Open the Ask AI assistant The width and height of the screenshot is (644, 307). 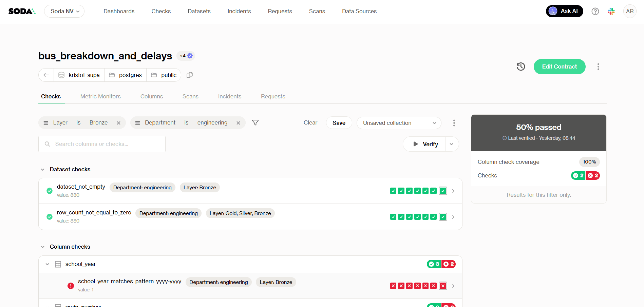pos(564,11)
